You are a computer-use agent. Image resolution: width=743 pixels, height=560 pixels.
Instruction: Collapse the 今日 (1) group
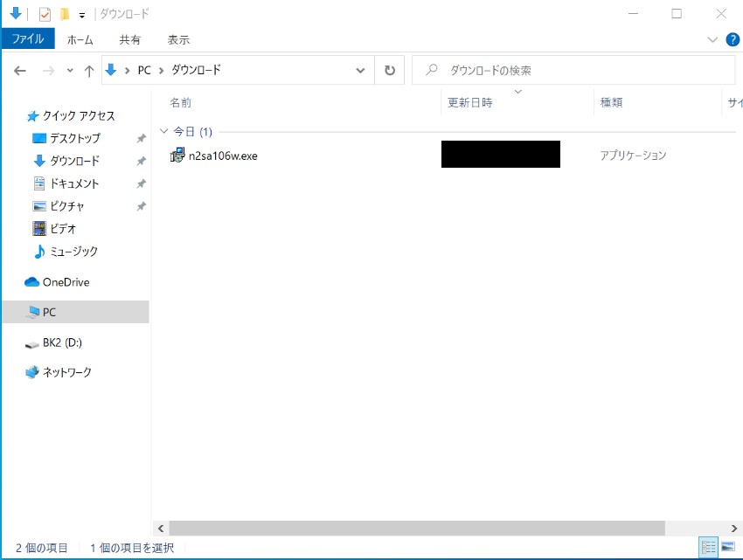[163, 131]
